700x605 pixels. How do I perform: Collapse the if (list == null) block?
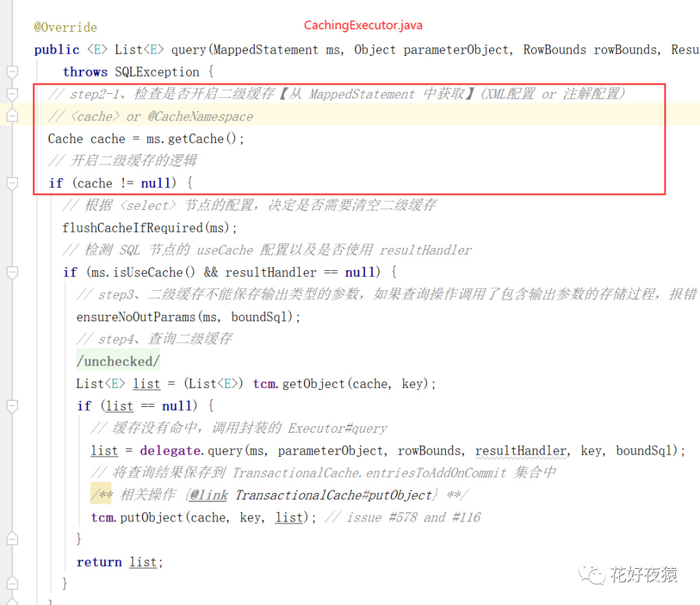point(12,406)
